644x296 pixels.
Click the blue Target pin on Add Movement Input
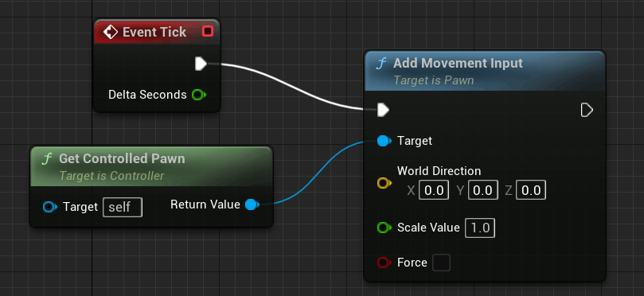[384, 141]
